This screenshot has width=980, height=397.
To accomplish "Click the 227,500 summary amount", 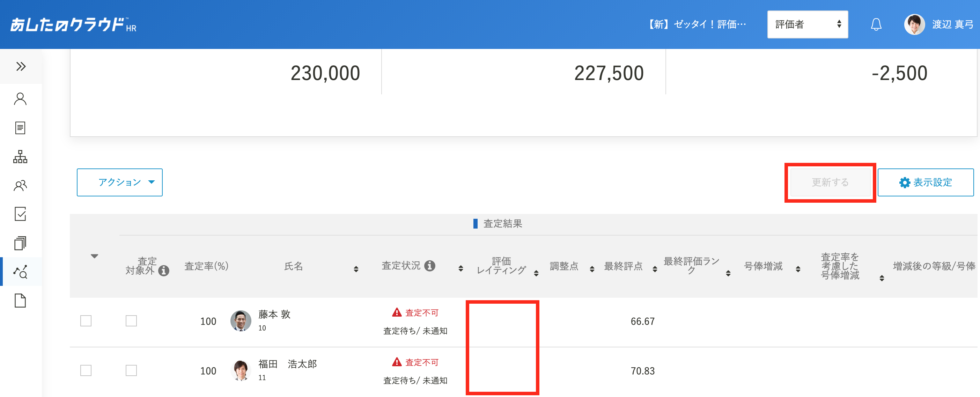I will [x=609, y=73].
